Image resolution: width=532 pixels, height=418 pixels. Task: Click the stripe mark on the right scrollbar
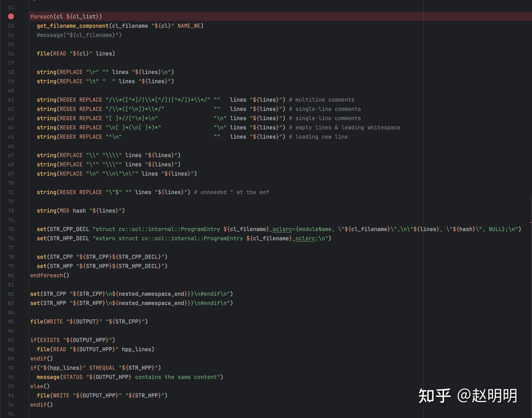pos(531,222)
